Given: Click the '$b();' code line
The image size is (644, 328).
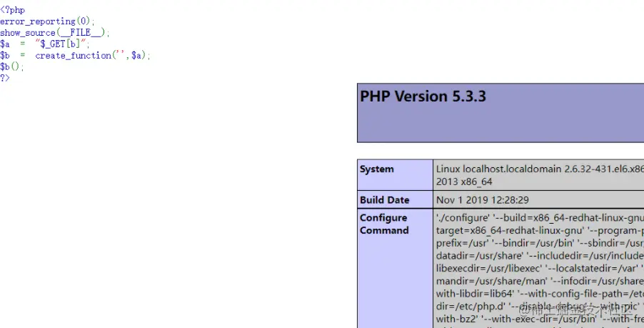Looking at the screenshot, I should 12,66.
